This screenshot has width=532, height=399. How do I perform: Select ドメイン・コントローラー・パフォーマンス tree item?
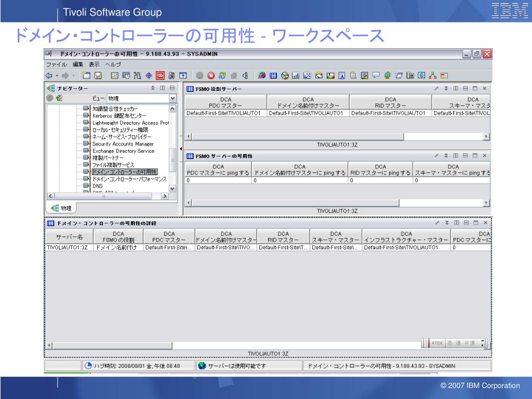coord(129,179)
